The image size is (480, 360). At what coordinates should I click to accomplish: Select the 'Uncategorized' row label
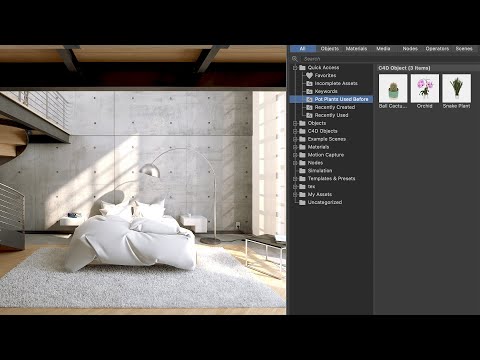(x=325, y=202)
